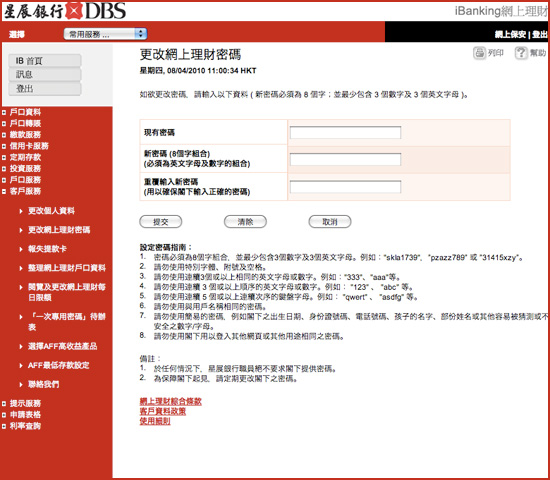The width and height of the screenshot is (550, 480).
Task: Open the 網上理財綜合條款 link
Action: (170, 401)
